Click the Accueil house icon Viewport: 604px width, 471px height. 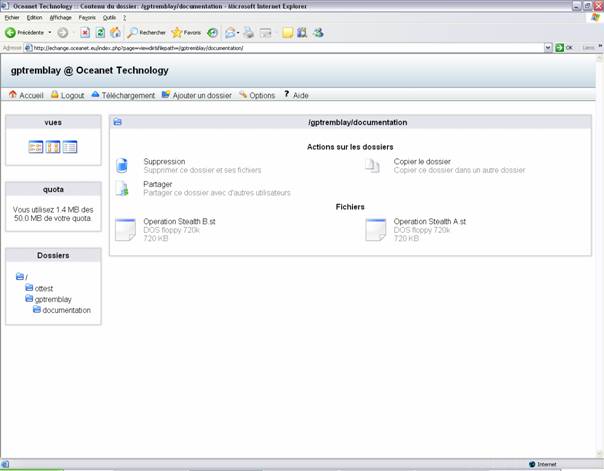pos(13,94)
